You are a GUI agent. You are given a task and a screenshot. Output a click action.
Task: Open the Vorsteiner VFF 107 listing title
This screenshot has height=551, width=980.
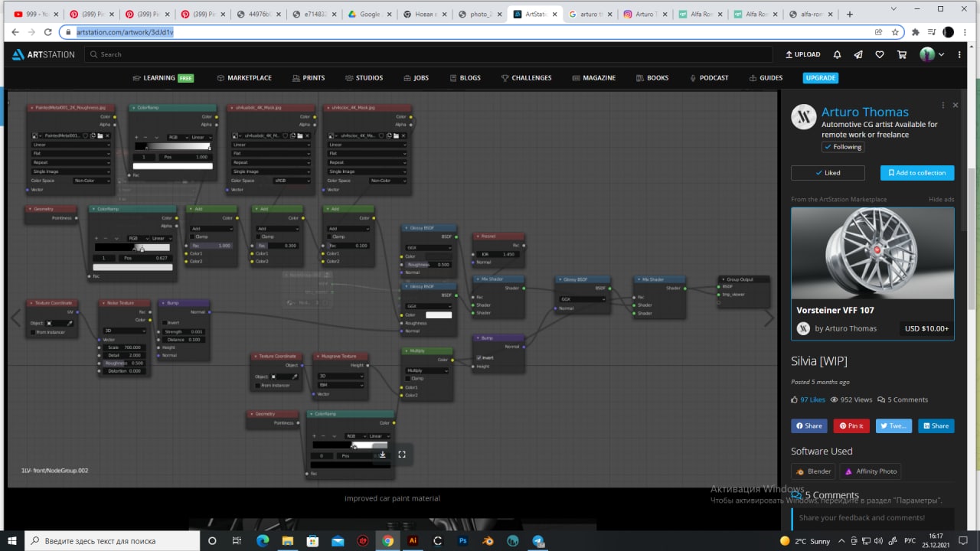(x=835, y=310)
